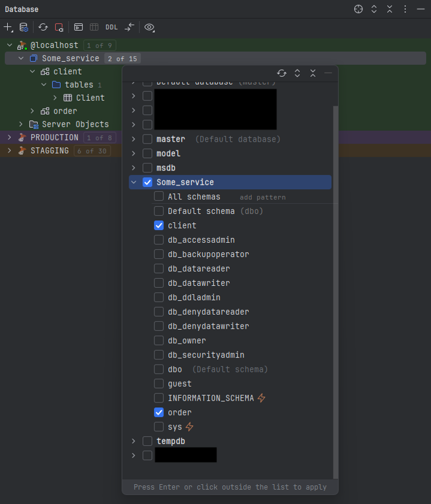Check the guest schema checkbox
431x504 pixels.
point(159,383)
